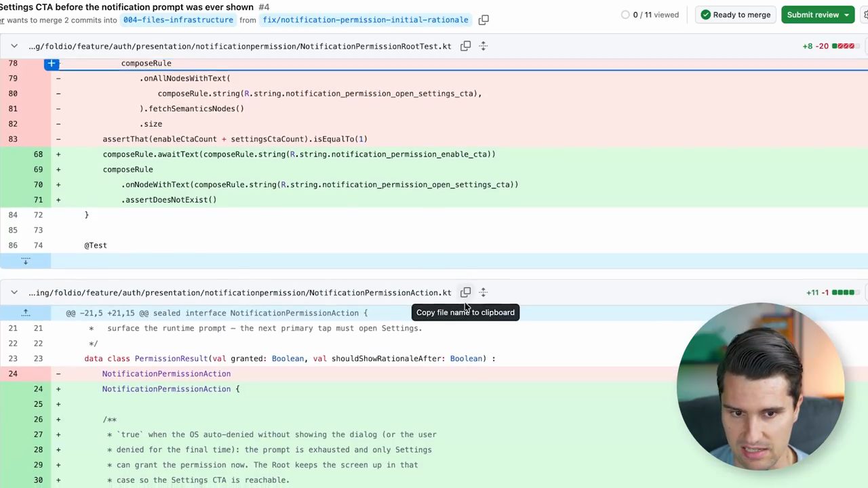Copy NotificationPermissionRootTest.kt file name to clipboard
Screen dimensions: 868x488
[465, 46]
